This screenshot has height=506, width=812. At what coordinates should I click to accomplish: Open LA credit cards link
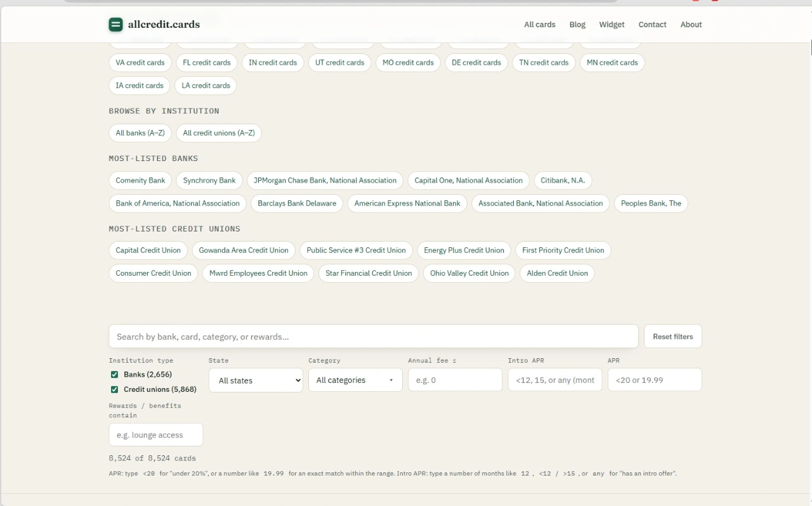pyautogui.click(x=206, y=86)
